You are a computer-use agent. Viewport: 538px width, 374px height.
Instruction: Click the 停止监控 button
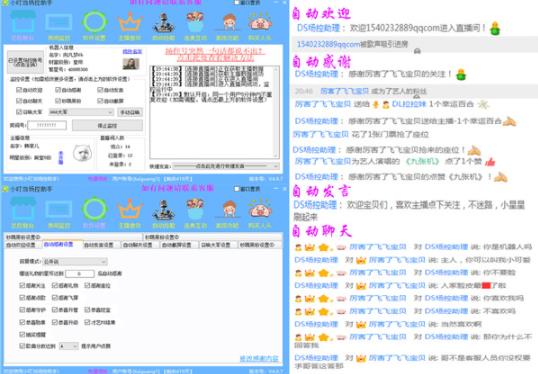[x=107, y=126]
